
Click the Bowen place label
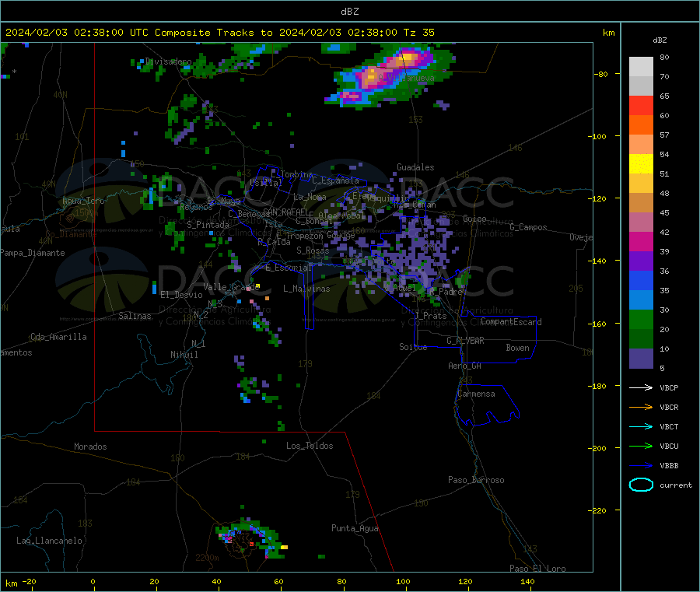(x=517, y=348)
